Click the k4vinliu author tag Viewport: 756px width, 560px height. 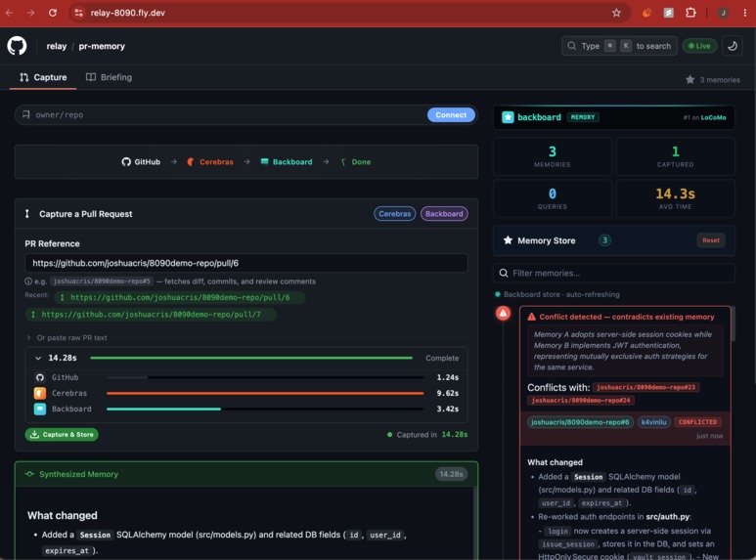[x=653, y=422]
